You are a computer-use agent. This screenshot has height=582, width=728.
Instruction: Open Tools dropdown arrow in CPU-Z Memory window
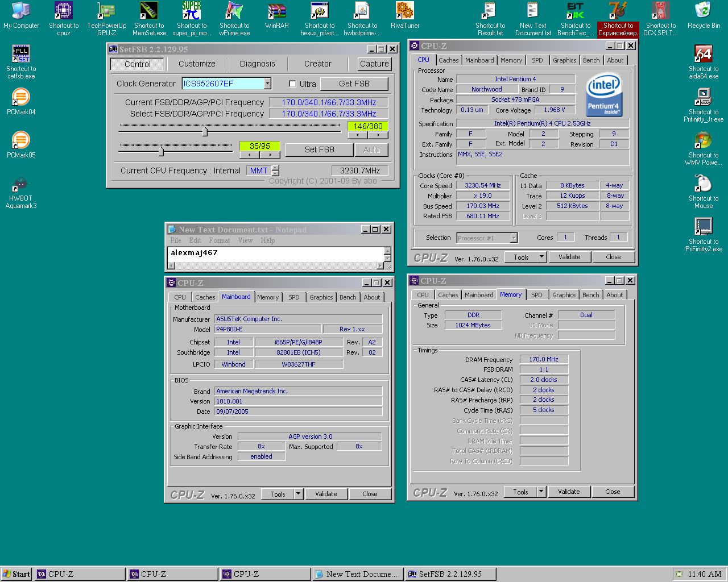coord(541,492)
